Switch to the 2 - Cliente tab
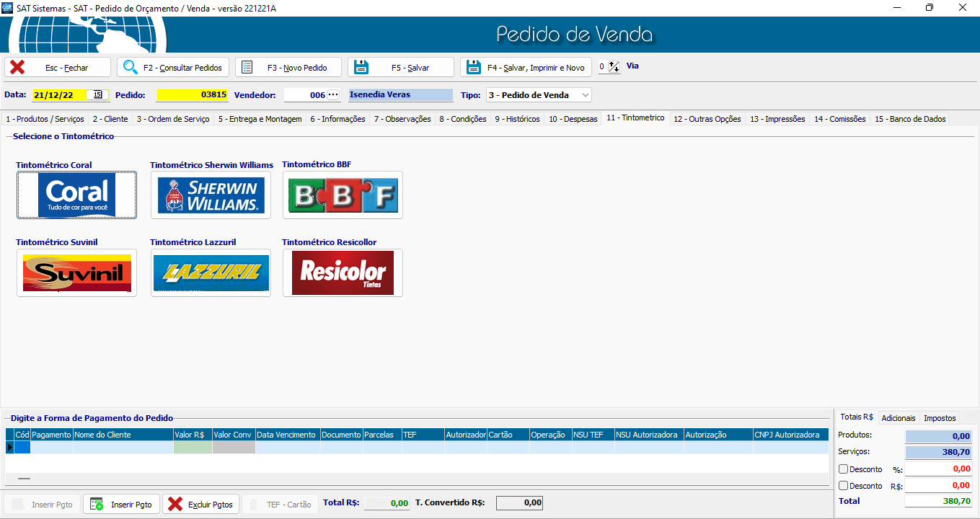 coord(110,119)
